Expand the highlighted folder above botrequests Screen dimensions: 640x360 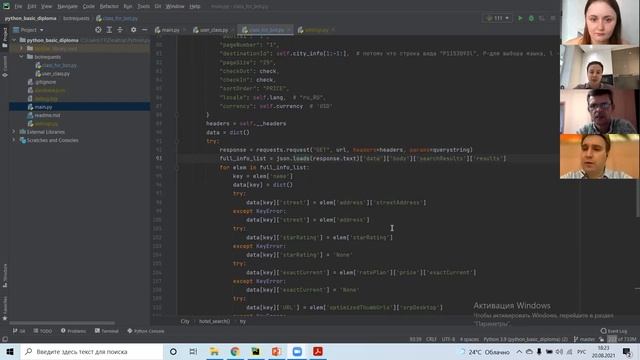coord(22,48)
